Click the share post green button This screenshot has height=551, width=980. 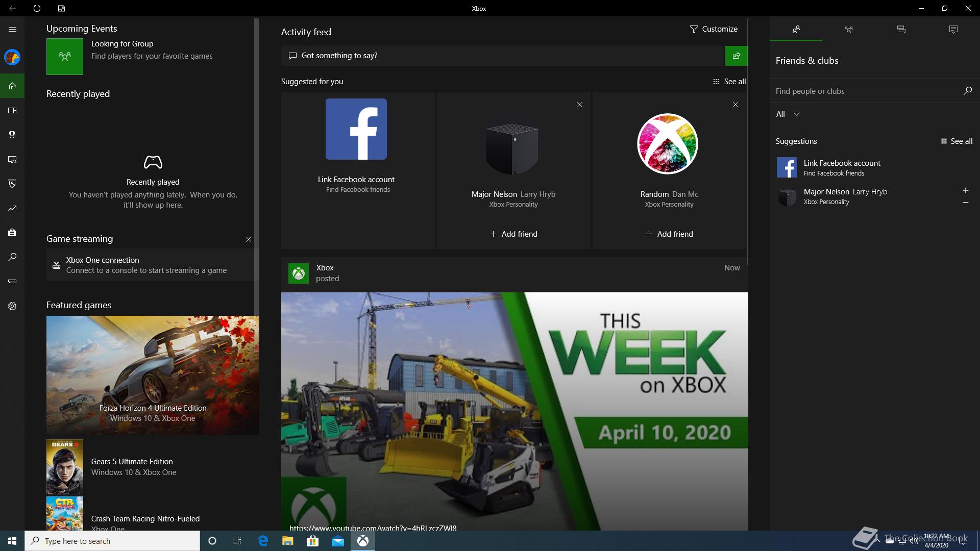point(737,56)
